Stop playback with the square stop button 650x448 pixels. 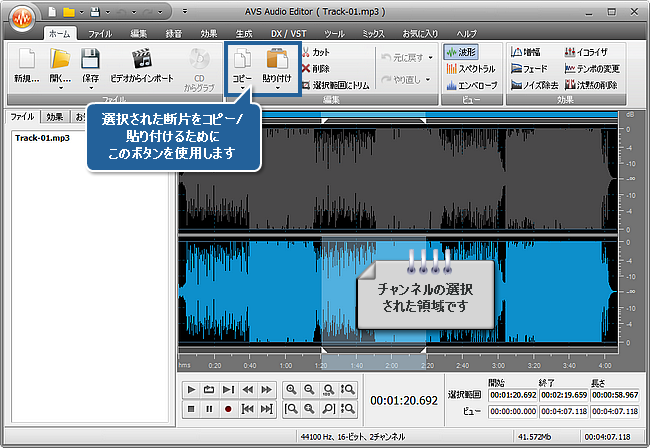coord(191,409)
